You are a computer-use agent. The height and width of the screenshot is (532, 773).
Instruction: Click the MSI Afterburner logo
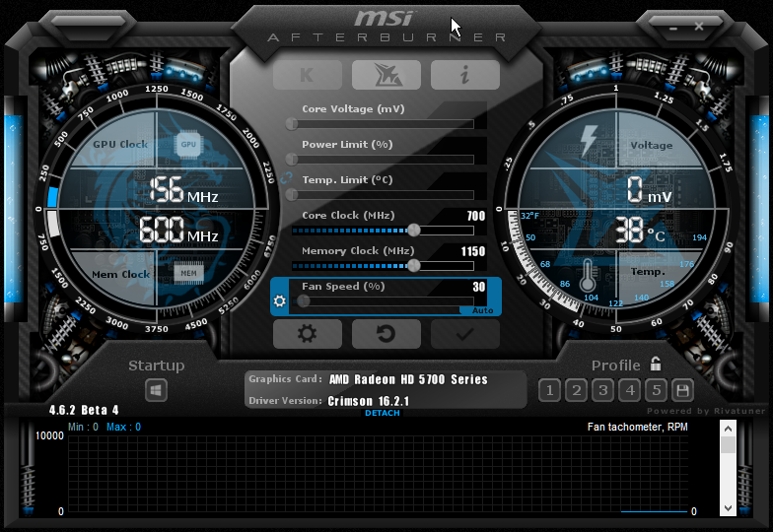pos(386,27)
